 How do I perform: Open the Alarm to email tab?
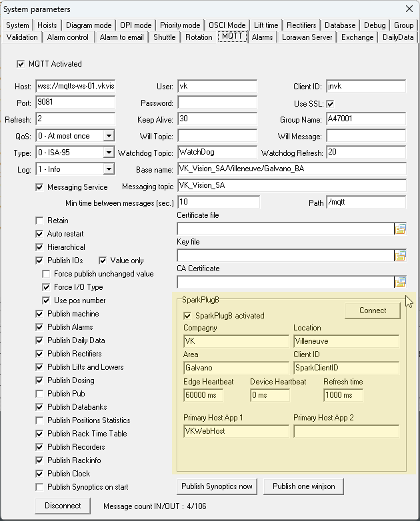tap(122, 37)
